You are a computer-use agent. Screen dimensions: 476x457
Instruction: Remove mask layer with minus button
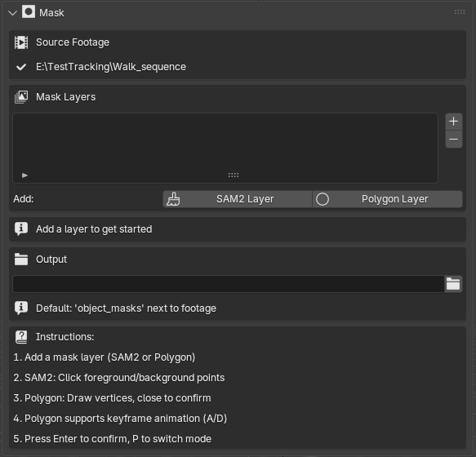(453, 140)
